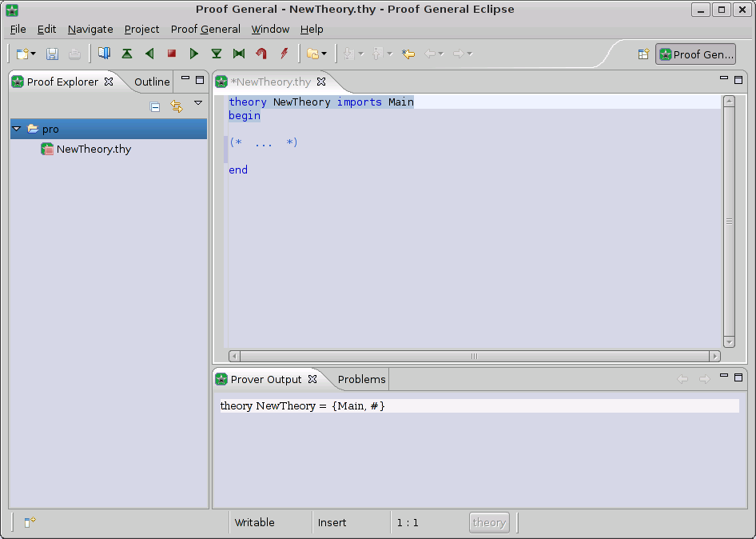This screenshot has width=756, height=539.
Task: Minimize the Proof Explorer panel
Action: [185, 78]
